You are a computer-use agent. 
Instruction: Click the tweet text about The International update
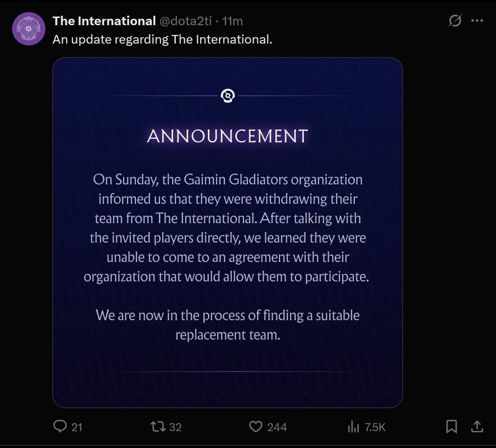pyautogui.click(x=162, y=39)
